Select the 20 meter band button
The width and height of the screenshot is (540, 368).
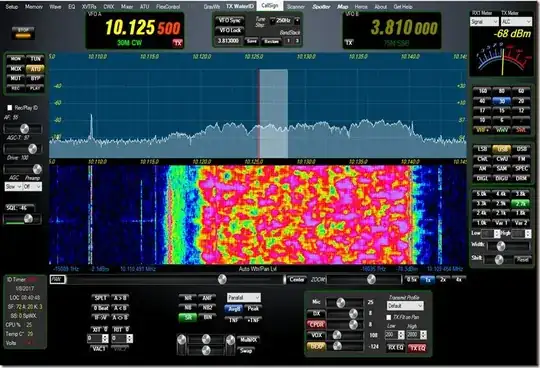[521, 101]
